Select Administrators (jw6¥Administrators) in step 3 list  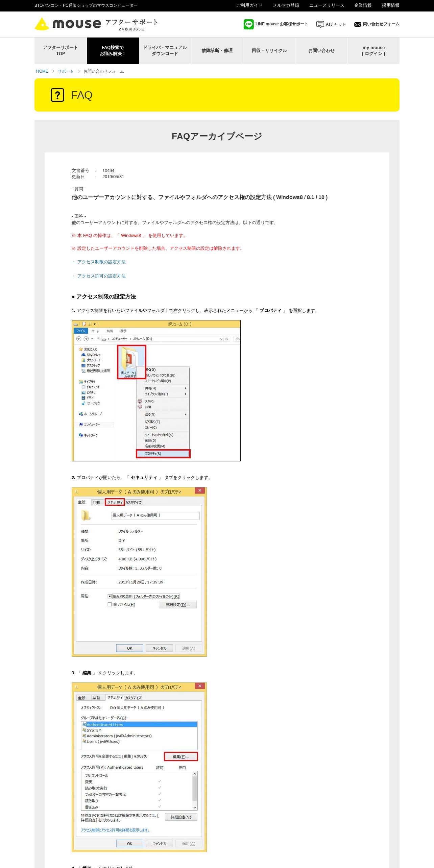[117, 736]
